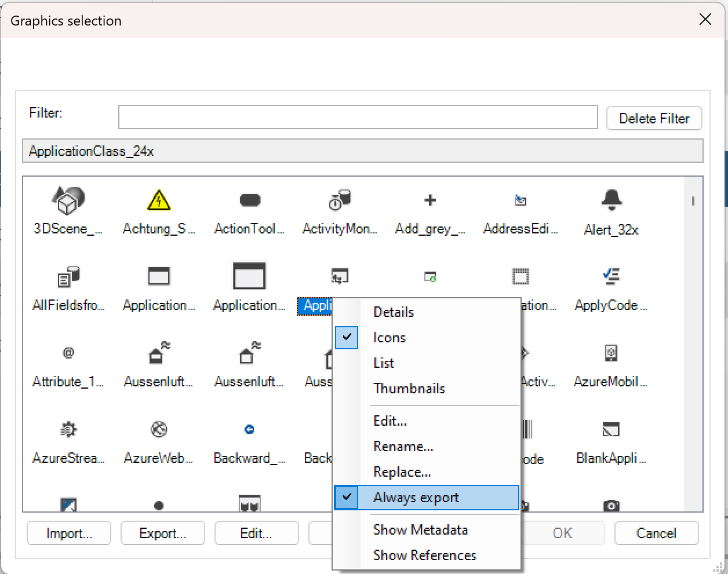The image size is (728, 574).
Task: Toggle the Always export option
Action: pos(427,498)
